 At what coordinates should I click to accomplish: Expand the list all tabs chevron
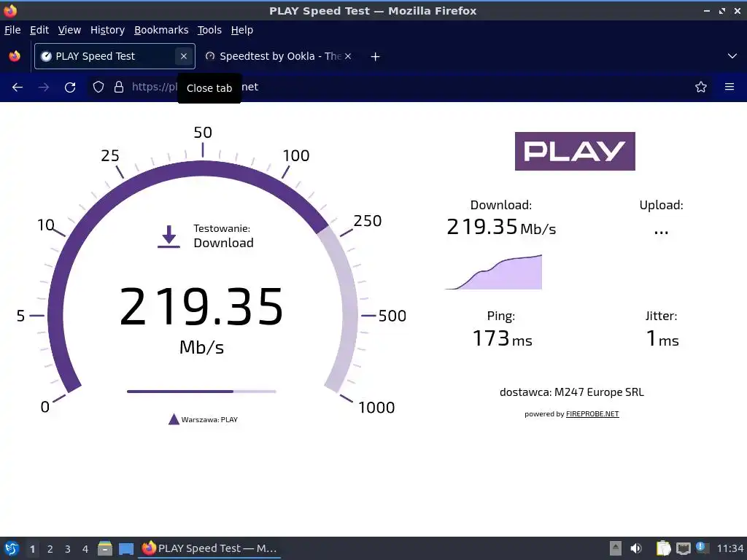[x=732, y=56]
